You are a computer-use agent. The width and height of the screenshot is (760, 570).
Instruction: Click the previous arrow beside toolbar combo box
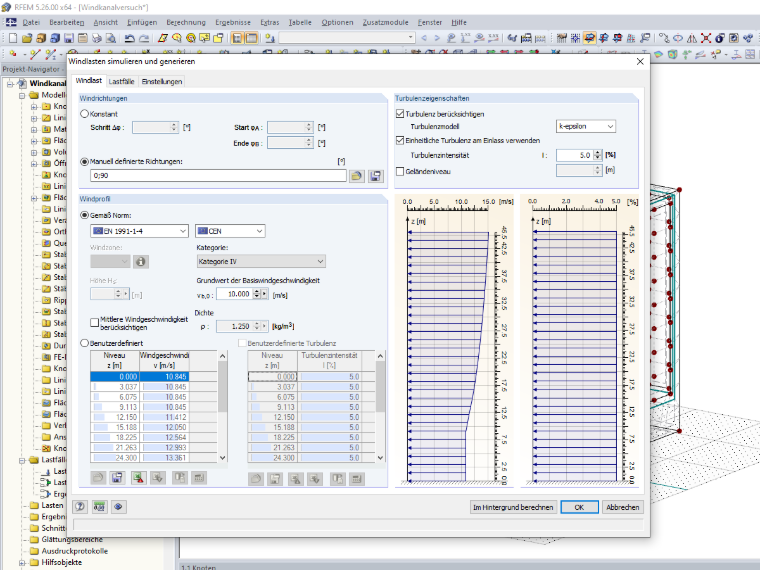pyautogui.click(x=425, y=38)
